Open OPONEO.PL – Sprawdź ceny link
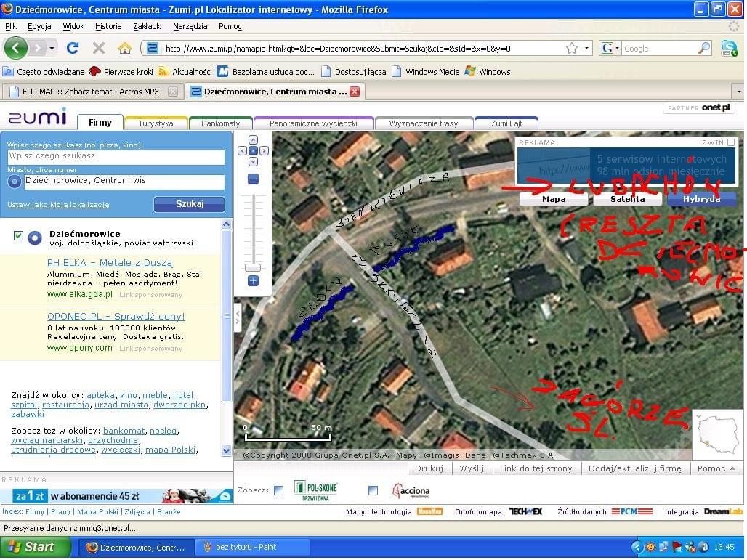Screen dimensions: 747x560 pos(116,316)
